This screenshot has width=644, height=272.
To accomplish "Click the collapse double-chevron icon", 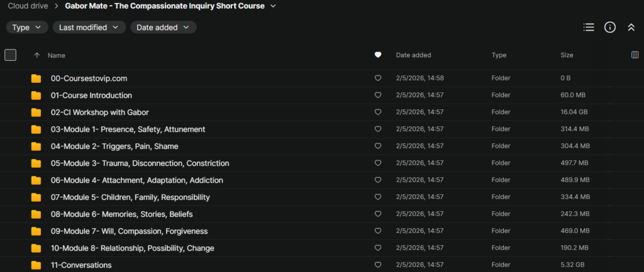I will (x=631, y=27).
